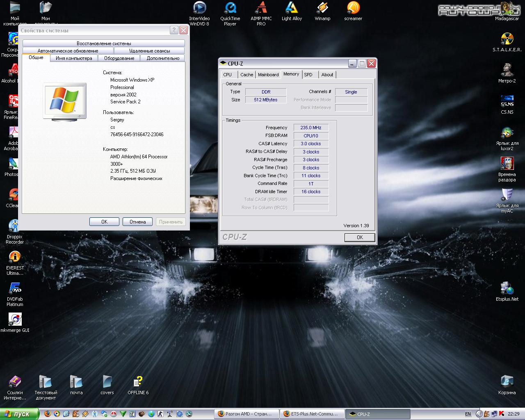Open DVDFab Platinum desktop icon
The width and height of the screenshot is (525, 420).
point(15,288)
